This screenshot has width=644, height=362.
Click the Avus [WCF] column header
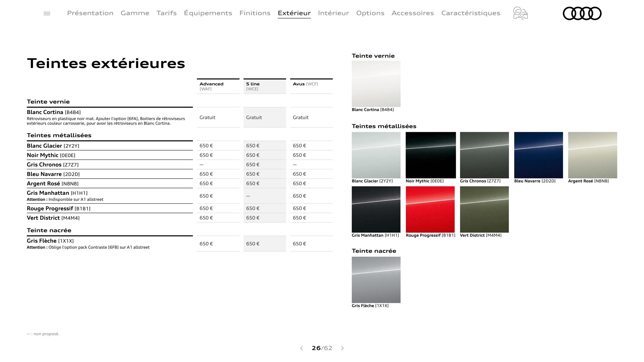(x=311, y=86)
